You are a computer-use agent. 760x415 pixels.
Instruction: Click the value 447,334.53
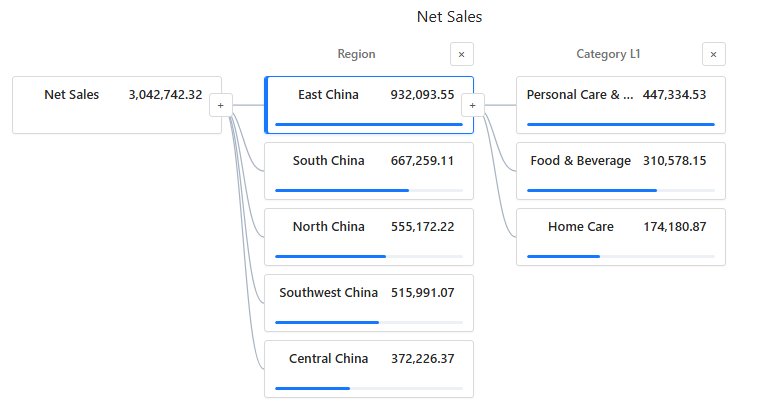click(x=675, y=95)
